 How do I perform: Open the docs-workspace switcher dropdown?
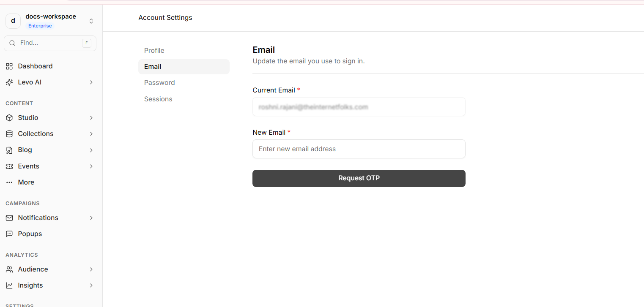pos(91,21)
